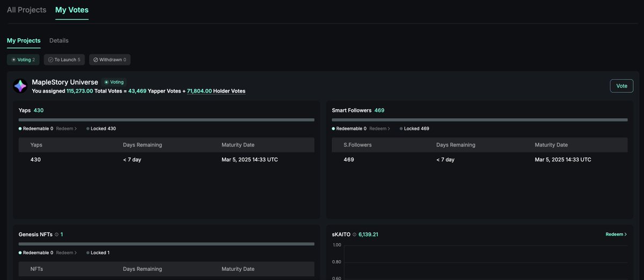Image resolution: width=644 pixels, height=280 pixels.
Task: Click the 469 value in S.Followers row
Action: (349, 160)
